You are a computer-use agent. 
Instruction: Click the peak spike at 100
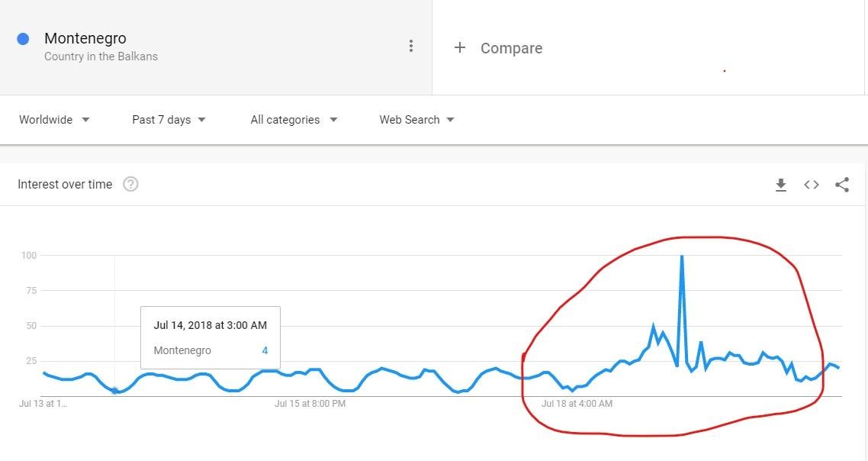682,256
